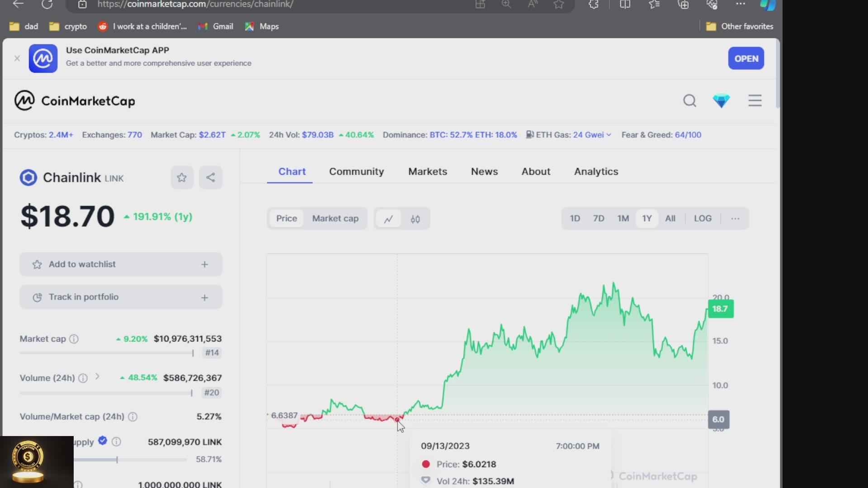Open the search magnifier icon
The height and width of the screenshot is (488, 868).
pos(689,100)
